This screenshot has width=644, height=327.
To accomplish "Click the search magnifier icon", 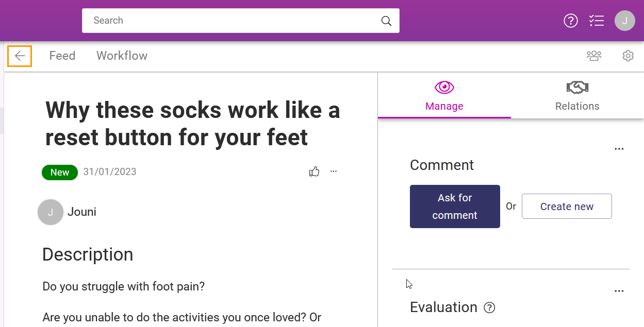I will (386, 21).
